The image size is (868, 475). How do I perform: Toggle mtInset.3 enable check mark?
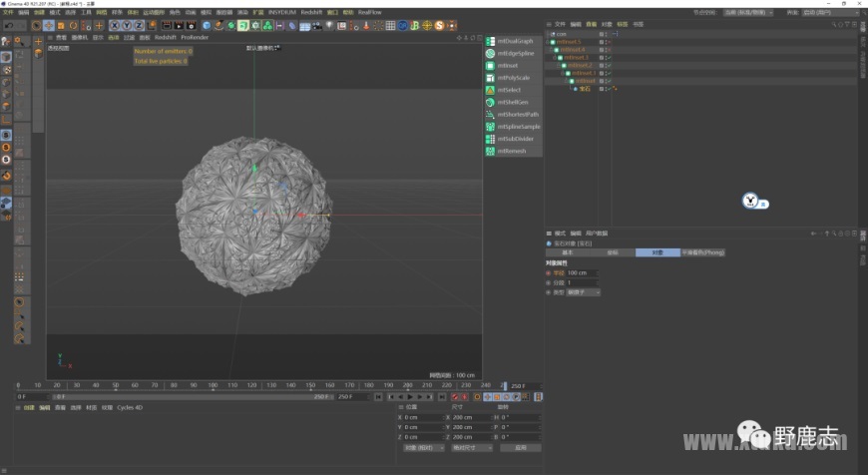[x=609, y=58]
